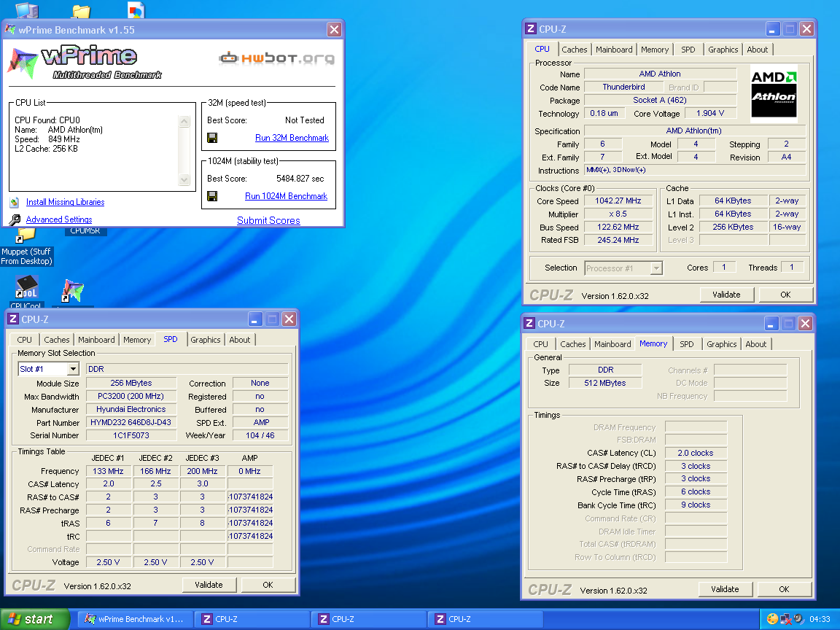Click the CPU List scroll down arrow
This screenshot has width=840, height=630.
(184, 180)
